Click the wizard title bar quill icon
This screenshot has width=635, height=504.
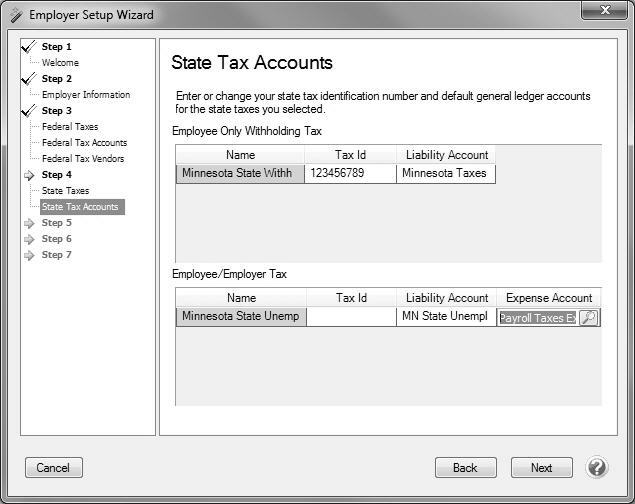14,14
